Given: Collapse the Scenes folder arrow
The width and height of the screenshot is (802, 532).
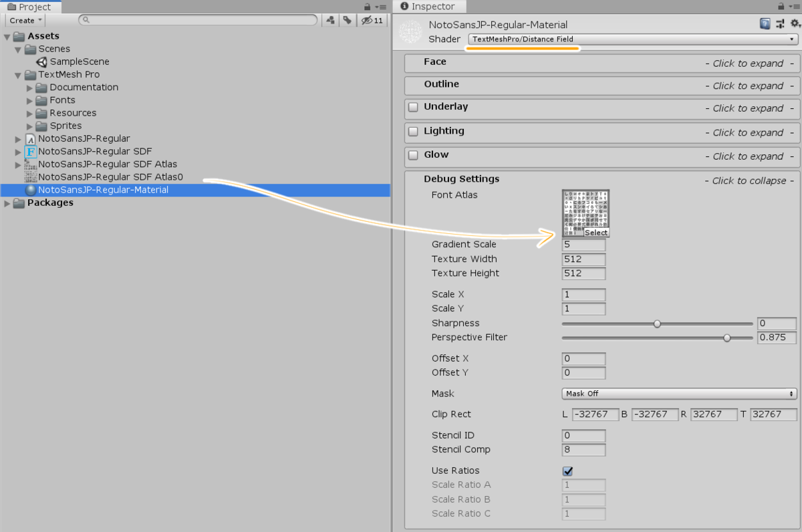Looking at the screenshot, I should pos(19,49).
